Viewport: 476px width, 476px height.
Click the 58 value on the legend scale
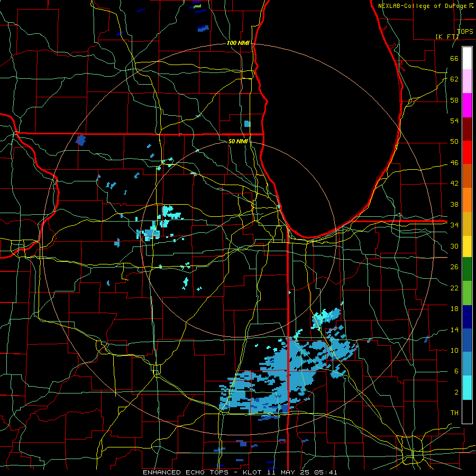(454, 100)
